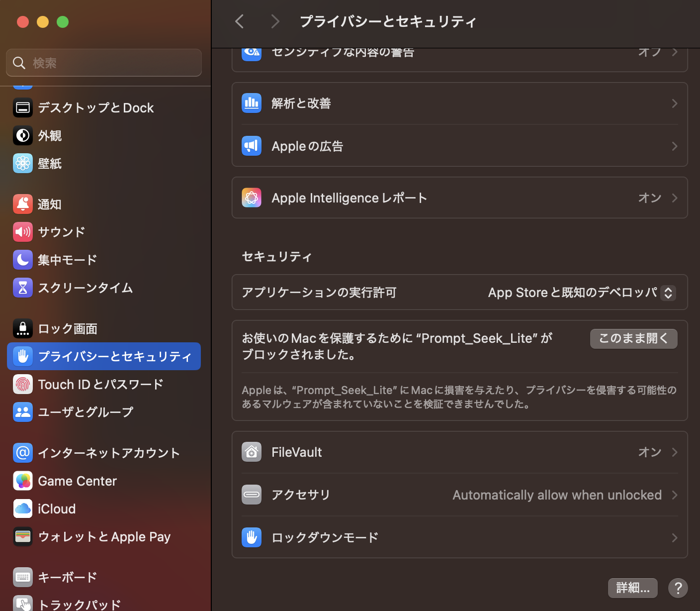The height and width of the screenshot is (611, 700).
Task: Expand the 解析と改善 row chevron
Action: point(675,103)
